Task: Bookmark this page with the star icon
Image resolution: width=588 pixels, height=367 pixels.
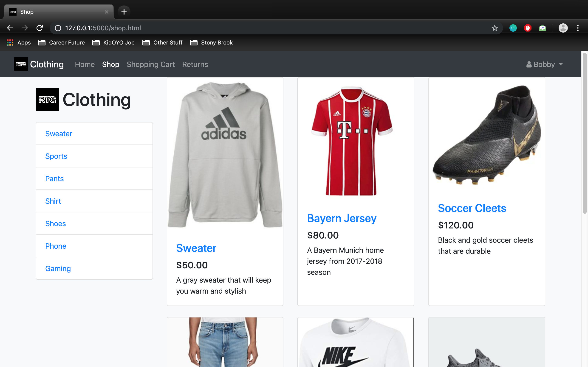Action: click(495, 28)
